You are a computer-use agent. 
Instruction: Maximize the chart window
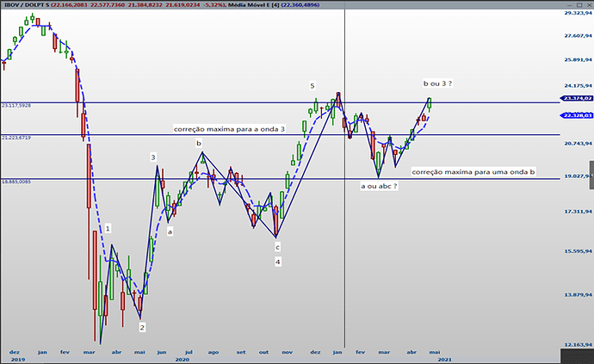click(579, 5)
